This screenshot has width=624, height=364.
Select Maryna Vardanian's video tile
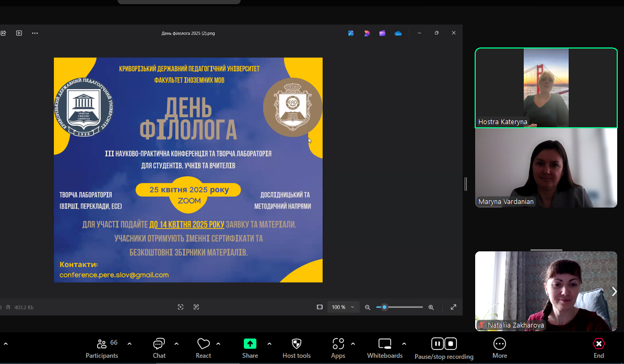click(x=546, y=168)
